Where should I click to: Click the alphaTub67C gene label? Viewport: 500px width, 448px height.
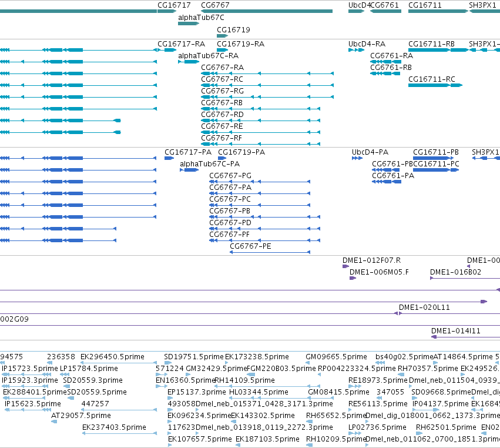(x=201, y=18)
